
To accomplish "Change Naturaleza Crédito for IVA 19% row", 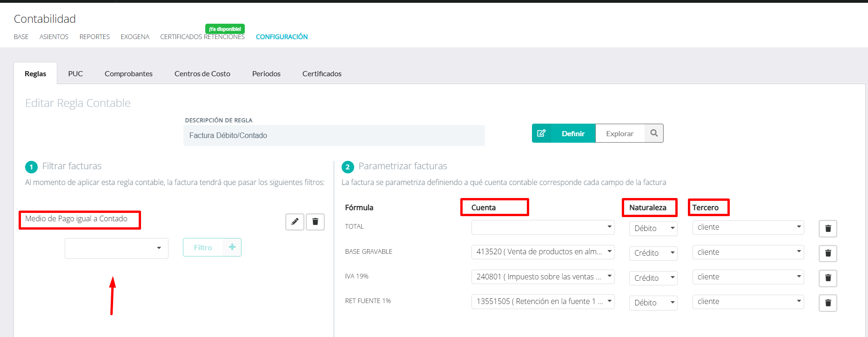I will coord(653,278).
